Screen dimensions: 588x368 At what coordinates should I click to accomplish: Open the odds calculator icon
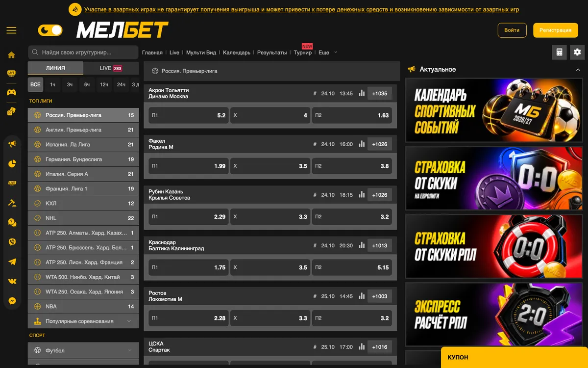coord(559,53)
